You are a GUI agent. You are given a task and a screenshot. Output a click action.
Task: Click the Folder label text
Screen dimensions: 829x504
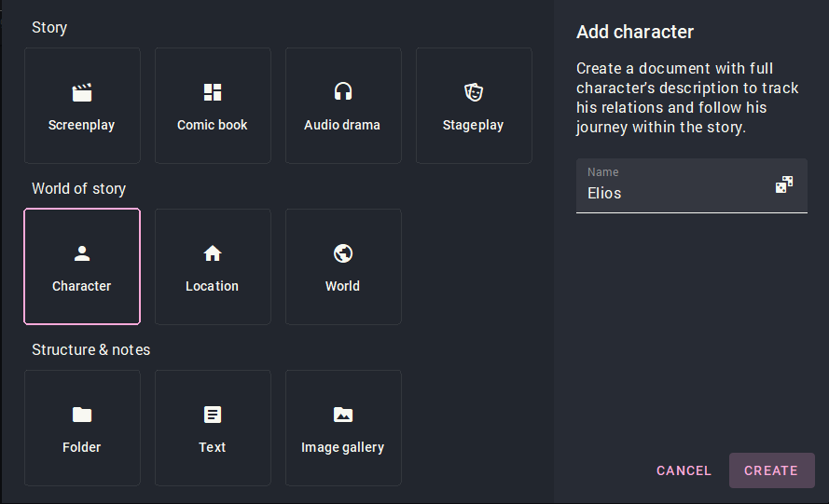(x=81, y=447)
